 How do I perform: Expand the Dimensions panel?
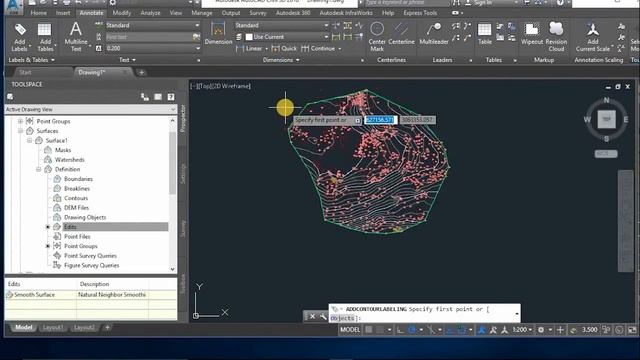[281, 60]
